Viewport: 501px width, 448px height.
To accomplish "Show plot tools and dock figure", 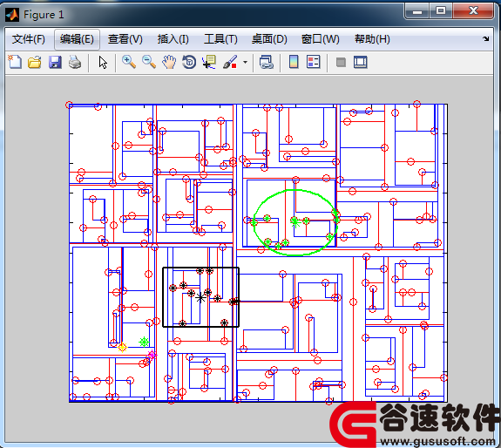I will click(361, 62).
